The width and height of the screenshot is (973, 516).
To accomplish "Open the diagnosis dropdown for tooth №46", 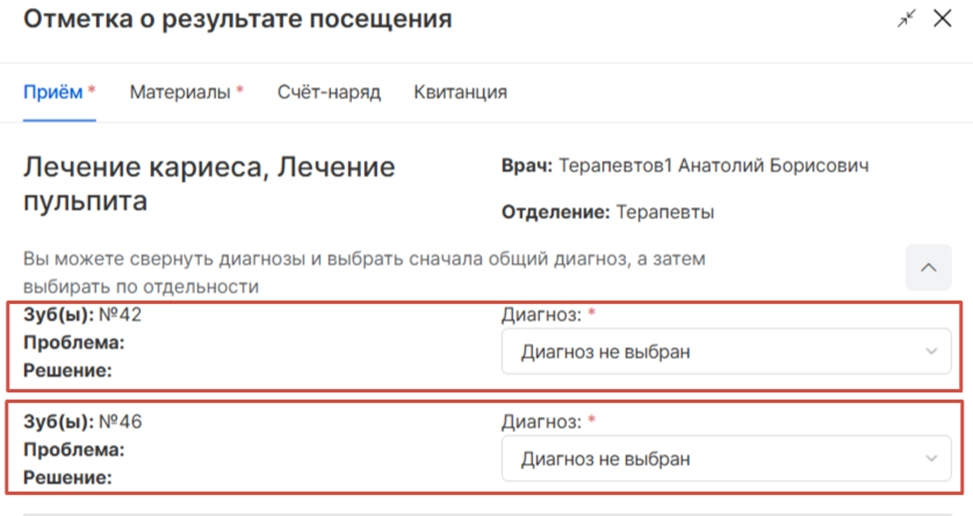I will (726, 460).
